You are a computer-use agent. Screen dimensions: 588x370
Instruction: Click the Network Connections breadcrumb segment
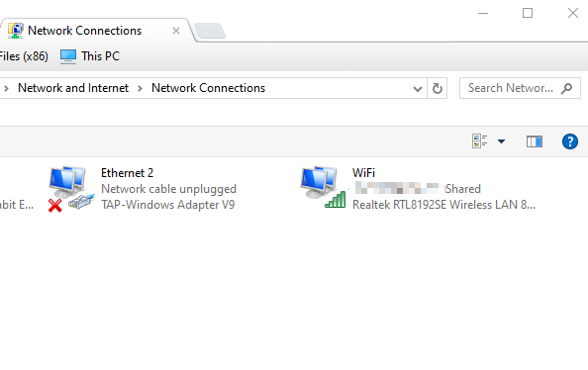208,88
